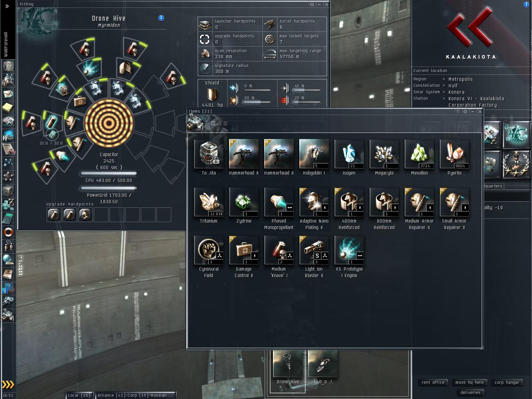Switch to the Alliance-Corp-Russian chat tab
Screen dimensions: 532x399
point(135,395)
